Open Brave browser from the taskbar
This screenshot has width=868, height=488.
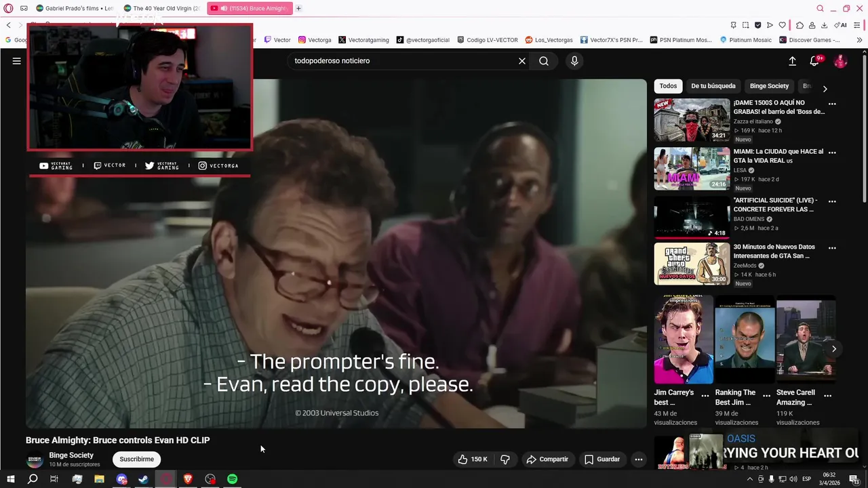[x=188, y=479]
